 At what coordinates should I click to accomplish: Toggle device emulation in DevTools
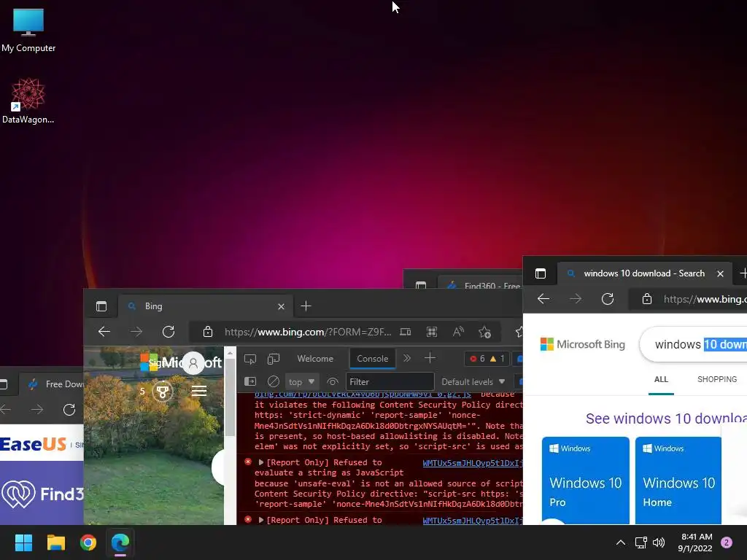tap(274, 359)
